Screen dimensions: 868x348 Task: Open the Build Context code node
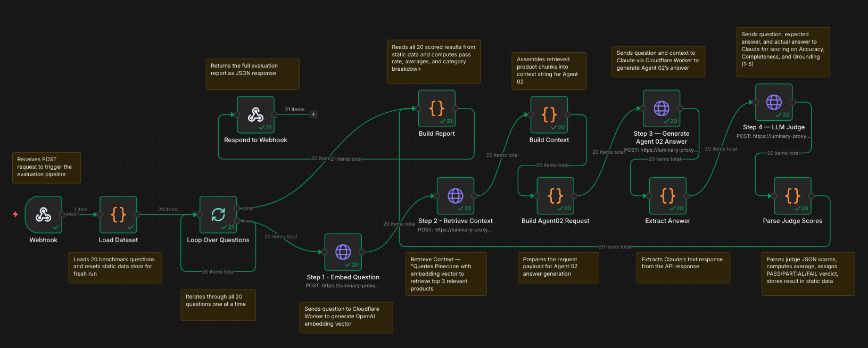point(549,114)
